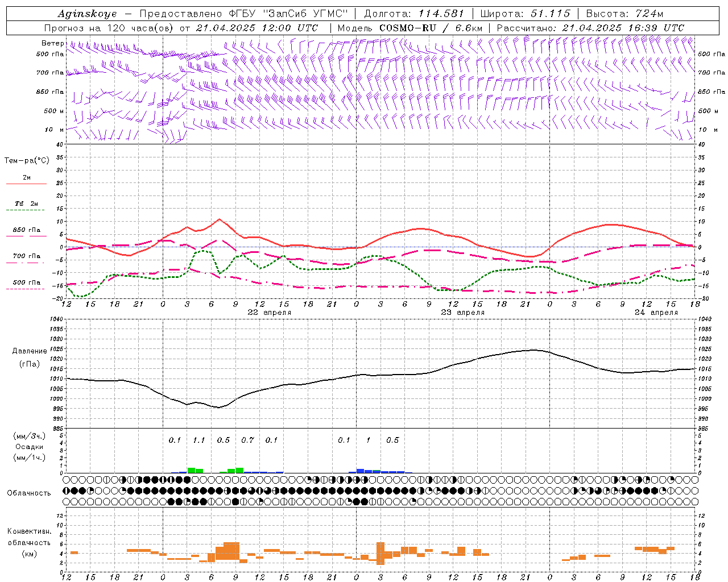Select the 22 апреля date label
The image size is (728, 582).
[x=270, y=313]
